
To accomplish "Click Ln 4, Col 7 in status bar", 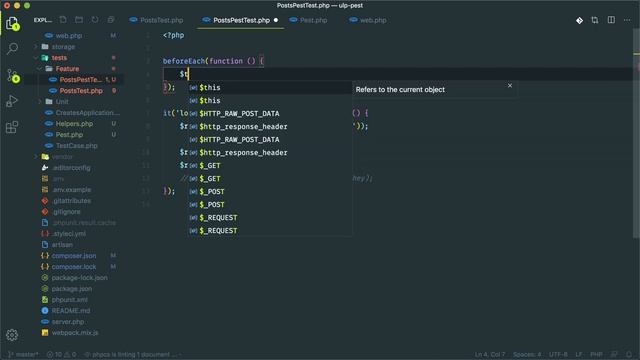I will point(489,354).
